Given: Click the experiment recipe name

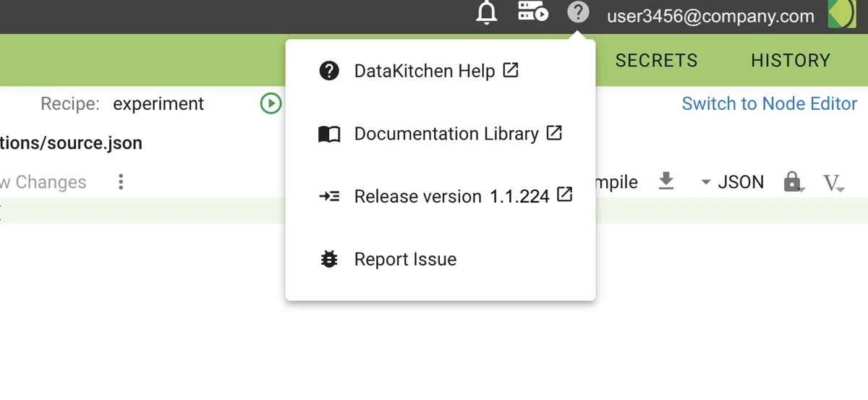Looking at the screenshot, I should pyautogui.click(x=158, y=104).
